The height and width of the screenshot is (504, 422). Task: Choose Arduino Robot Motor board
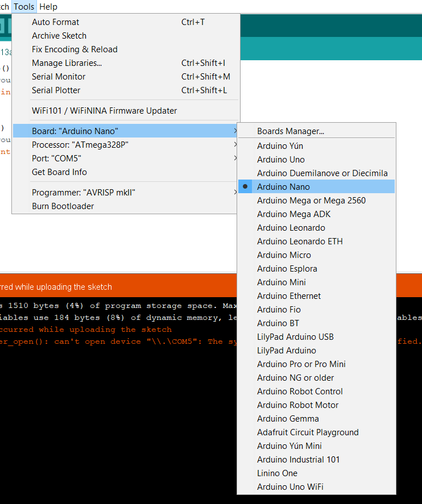tap(316, 405)
